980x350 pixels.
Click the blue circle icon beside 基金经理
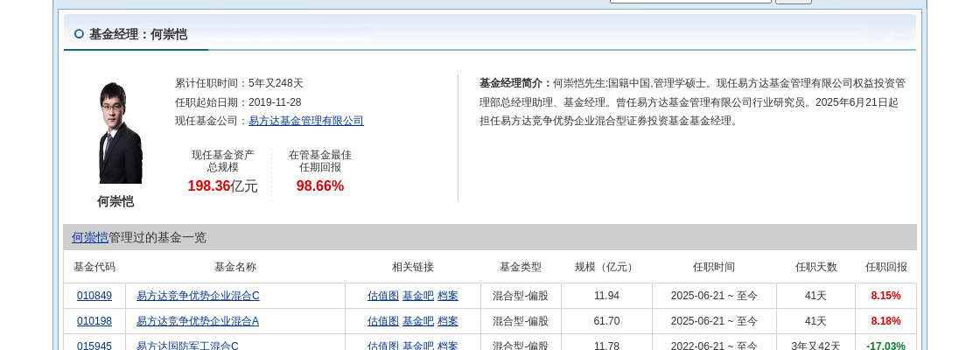click(x=79, y=34)
